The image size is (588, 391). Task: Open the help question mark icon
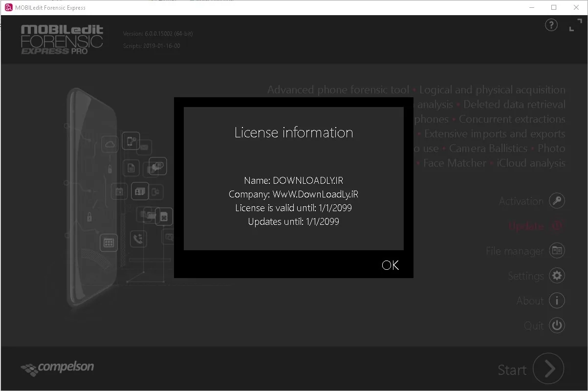click(551, 25)
